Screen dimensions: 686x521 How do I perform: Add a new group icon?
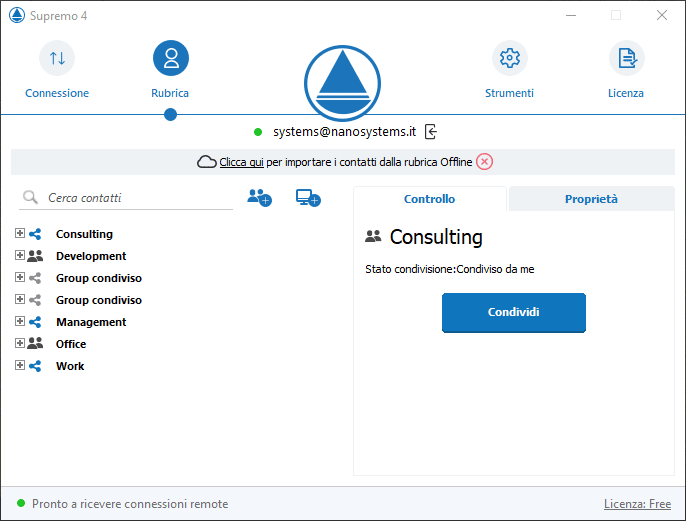click(x=259, y=198)
